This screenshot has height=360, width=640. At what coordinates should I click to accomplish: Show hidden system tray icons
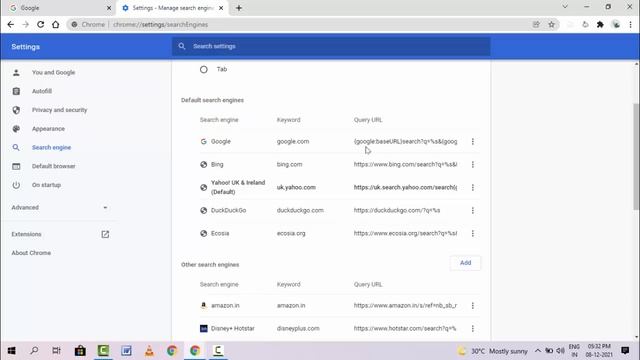click(x=538, y=351)
